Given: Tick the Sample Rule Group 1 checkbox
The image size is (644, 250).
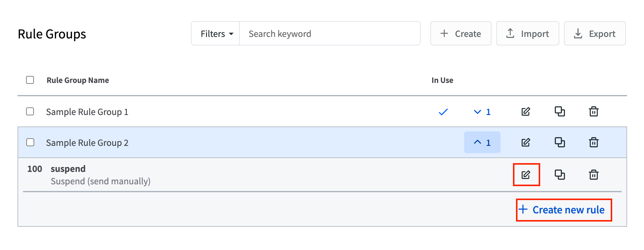Looking at the screenshot, I should tap(30, 111).
